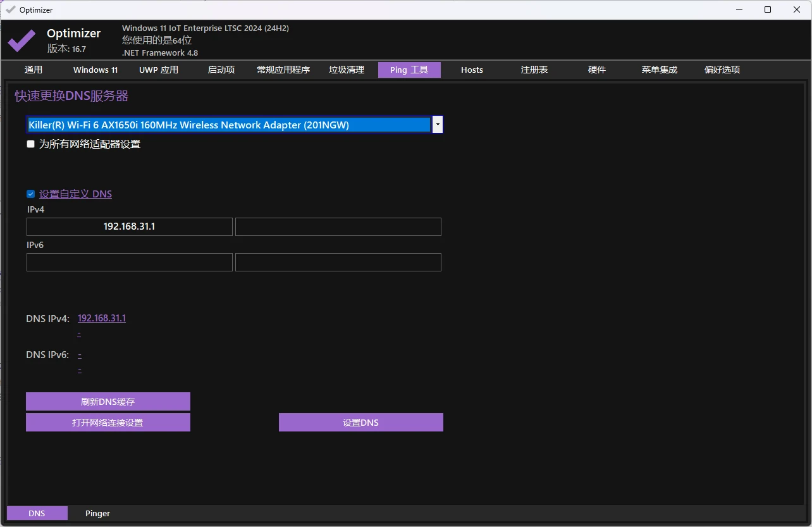Click the DNS IPv4: label

48,319
